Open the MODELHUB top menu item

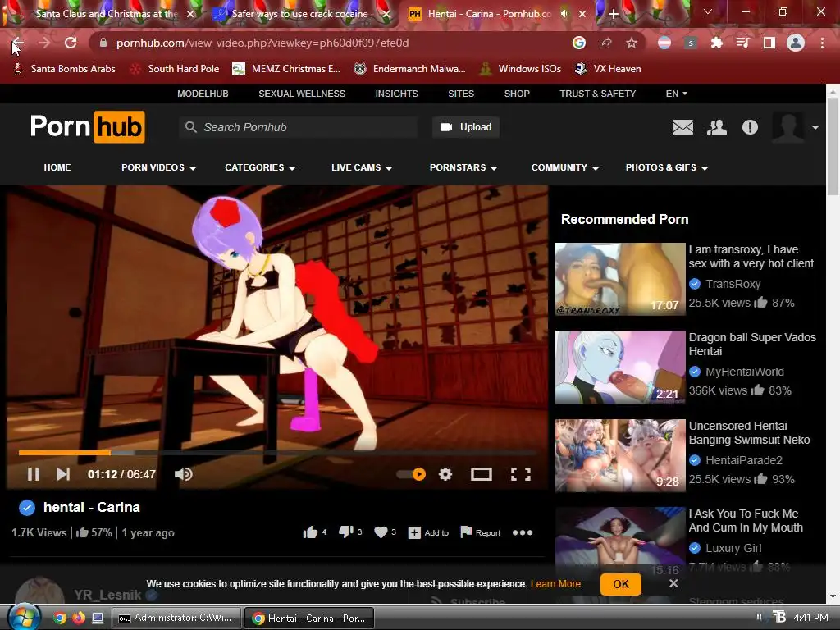click(x=203, y=94)
